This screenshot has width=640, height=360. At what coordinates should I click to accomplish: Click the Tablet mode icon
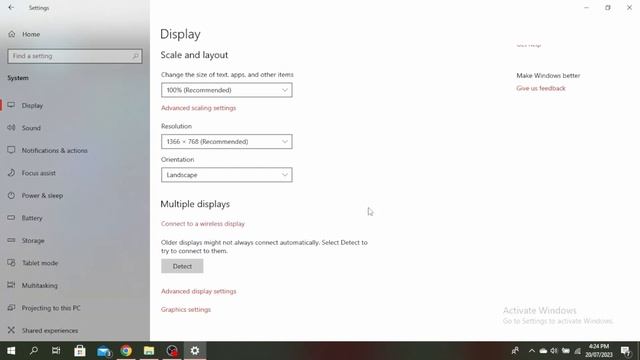(x=11, y=262)
